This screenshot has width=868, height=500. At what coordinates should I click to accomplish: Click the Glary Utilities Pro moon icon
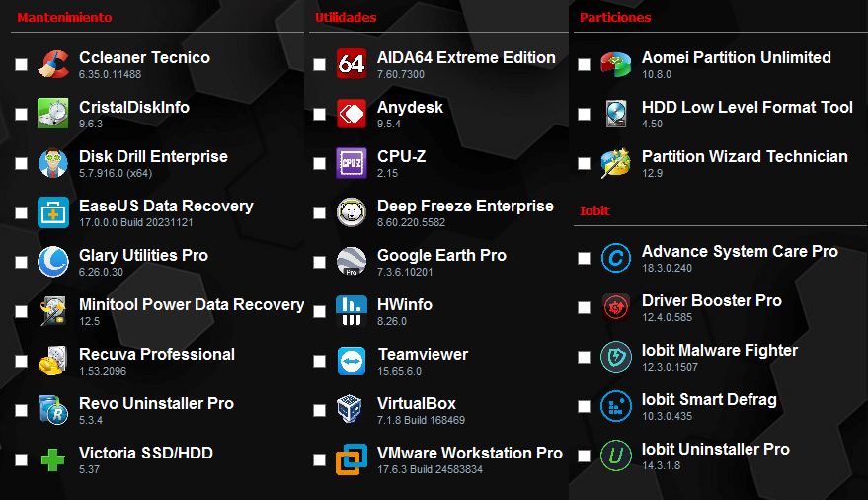tap(53, 262)
